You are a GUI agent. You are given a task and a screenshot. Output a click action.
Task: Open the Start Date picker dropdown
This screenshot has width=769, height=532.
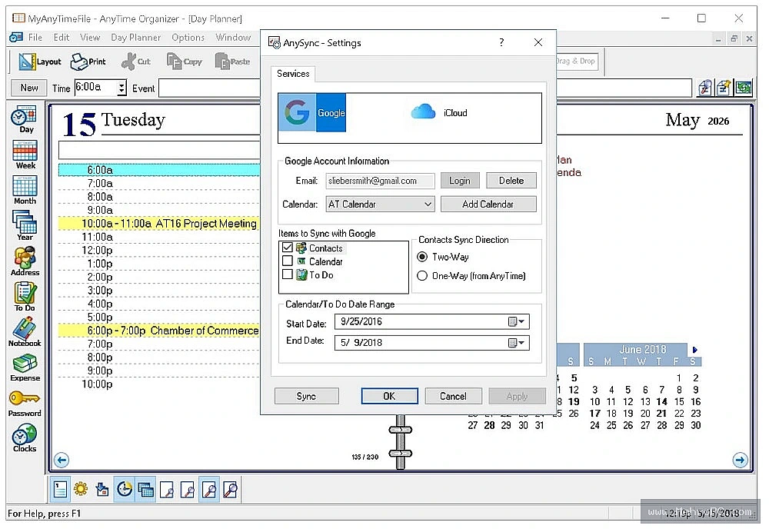(517, 321)
